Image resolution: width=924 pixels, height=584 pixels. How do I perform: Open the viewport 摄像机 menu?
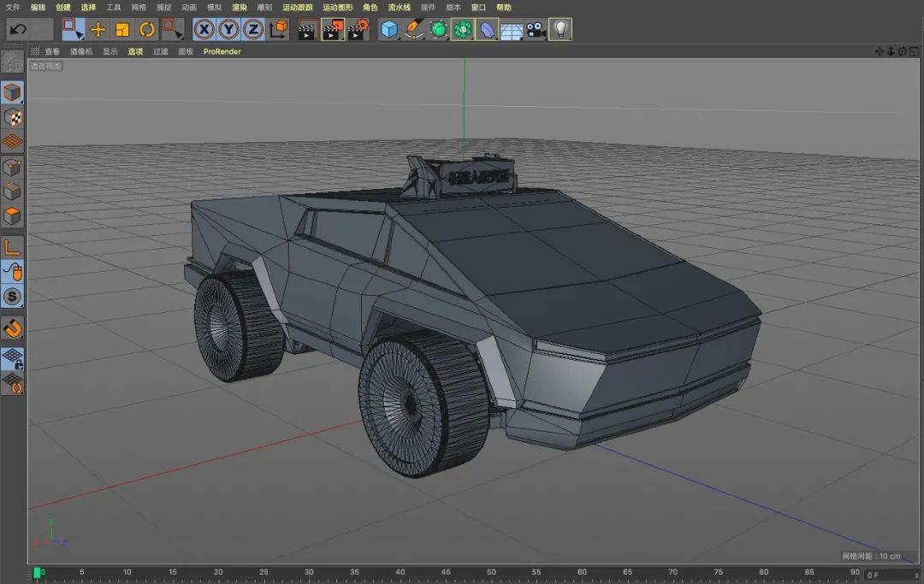pyautogui.click(x=81, y=51)
